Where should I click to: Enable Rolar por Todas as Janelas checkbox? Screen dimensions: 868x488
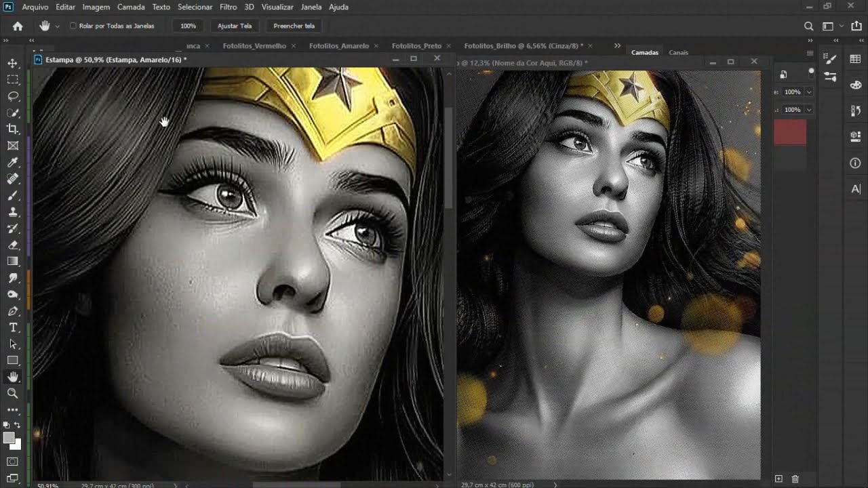(x=73, y=26)
